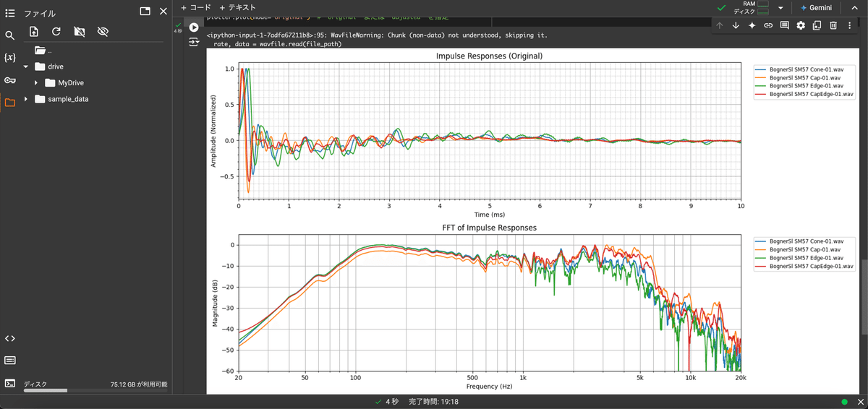Viewport: 868px width, 409px height.
Task: Open the variables {x} inspector
Action: click(x=9, y=57)
